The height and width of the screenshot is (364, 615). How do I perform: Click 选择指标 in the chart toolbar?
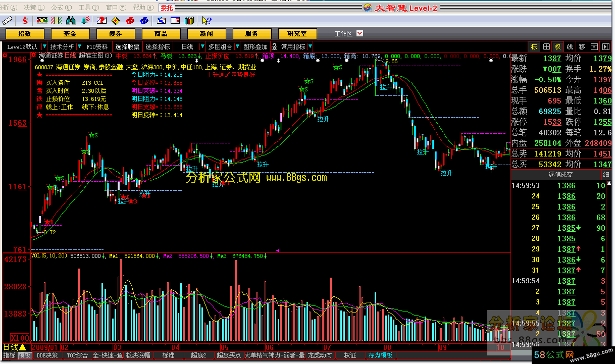point(158,46)
